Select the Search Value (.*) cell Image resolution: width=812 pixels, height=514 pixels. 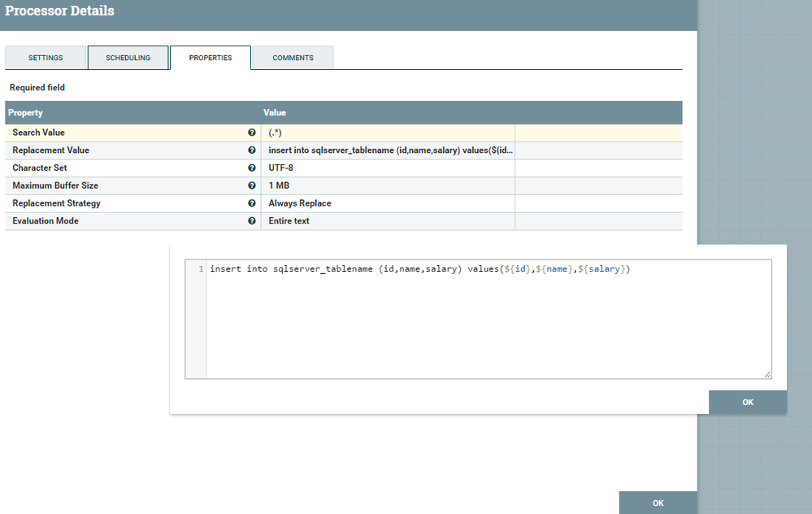[387, 133]
